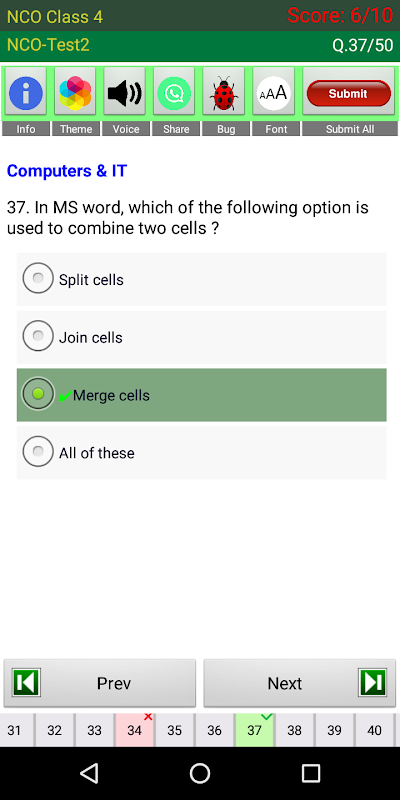Choose the Merge cells radio option

(202, 395)
